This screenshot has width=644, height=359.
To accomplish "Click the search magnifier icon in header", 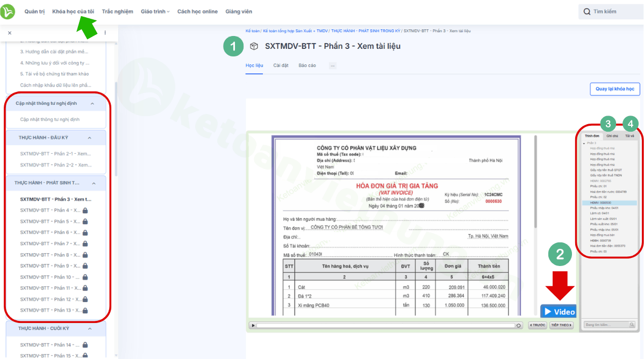I will click(587, 11).
